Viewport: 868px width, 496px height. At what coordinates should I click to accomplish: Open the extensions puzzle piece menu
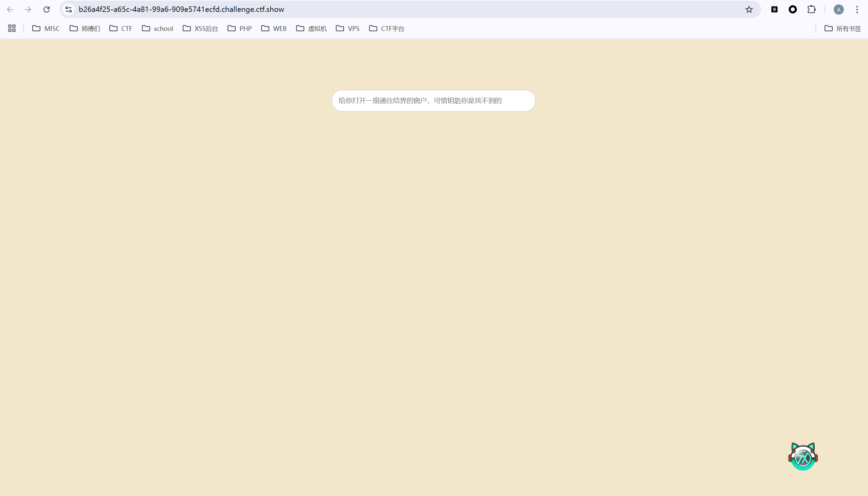[x=812, y=9]
